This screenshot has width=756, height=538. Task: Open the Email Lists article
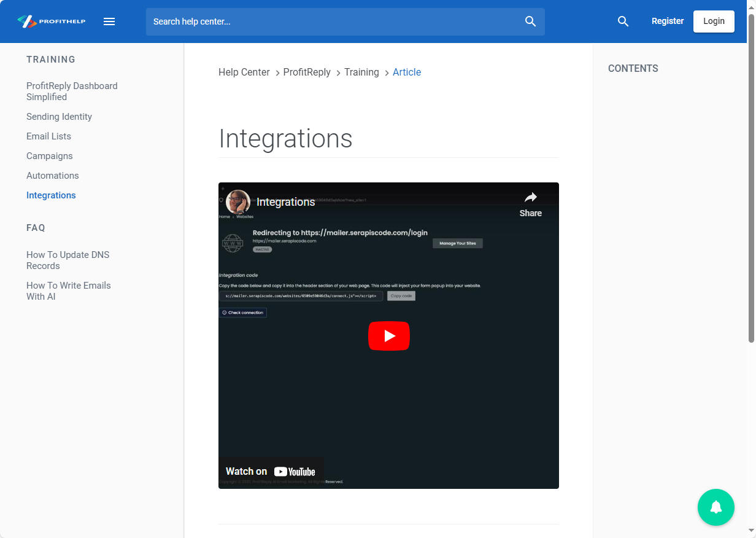point(48,136)
